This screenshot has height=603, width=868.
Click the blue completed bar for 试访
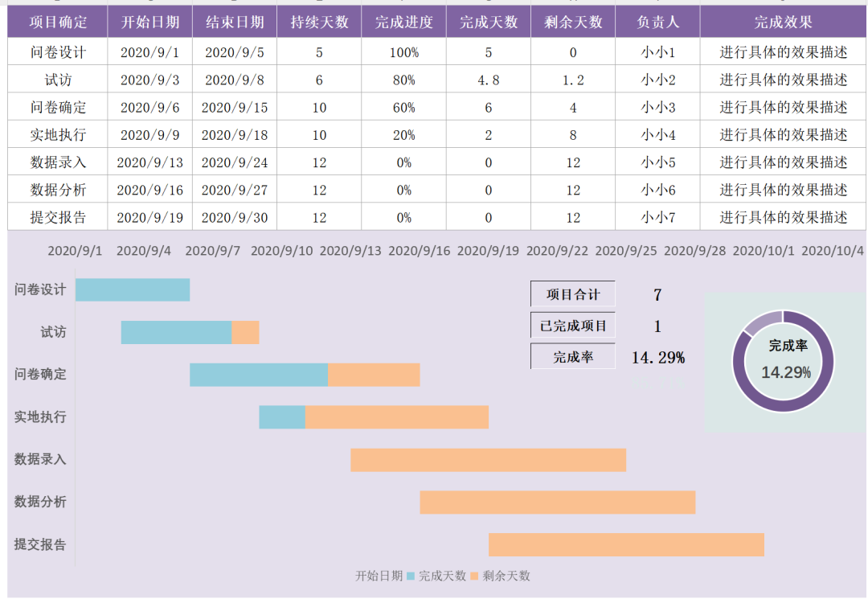[176, 332]
